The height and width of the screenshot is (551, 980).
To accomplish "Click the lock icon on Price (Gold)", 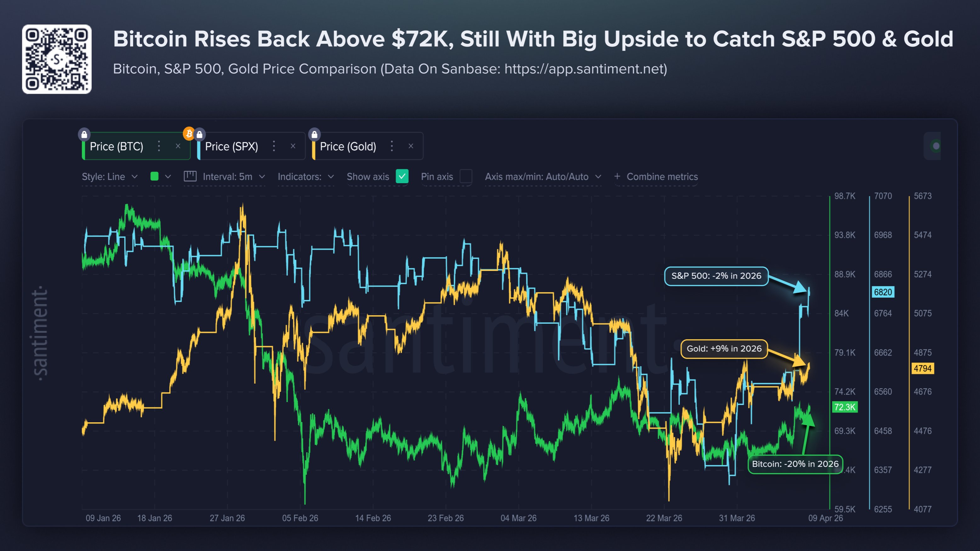I will pos(314,134).
